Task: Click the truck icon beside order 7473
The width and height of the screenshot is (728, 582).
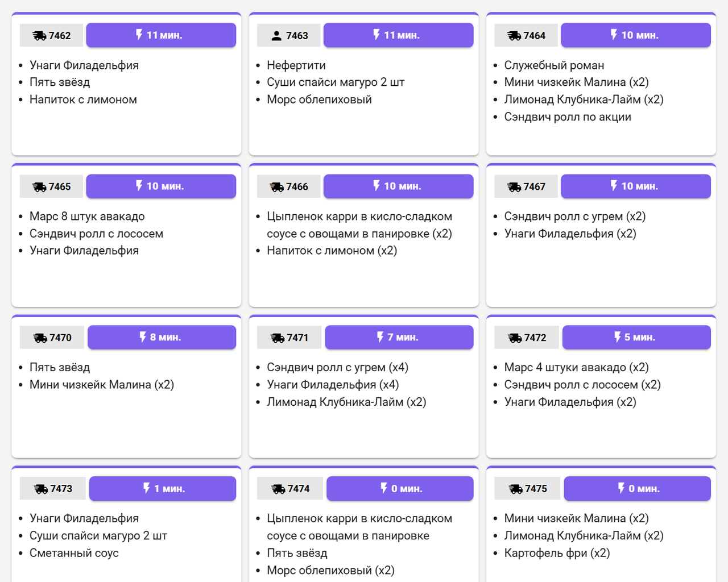Action: pyautogui.click(x=41, y=489)
